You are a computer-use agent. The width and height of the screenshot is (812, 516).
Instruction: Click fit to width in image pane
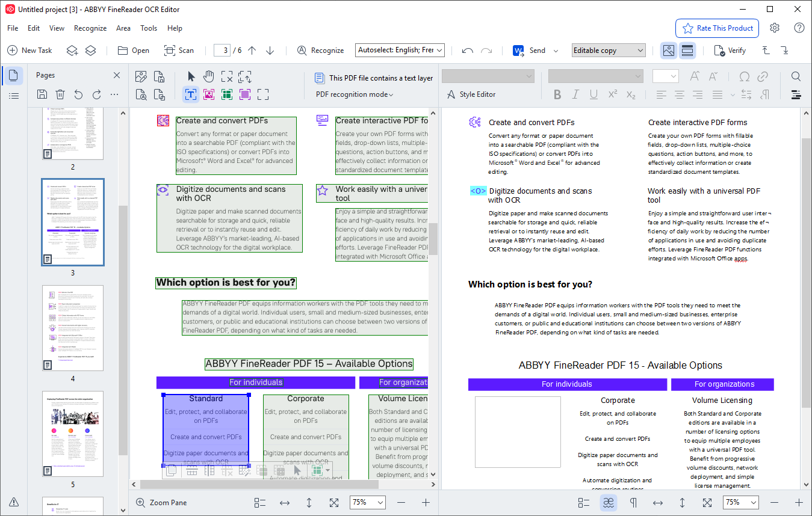[285, 503]
